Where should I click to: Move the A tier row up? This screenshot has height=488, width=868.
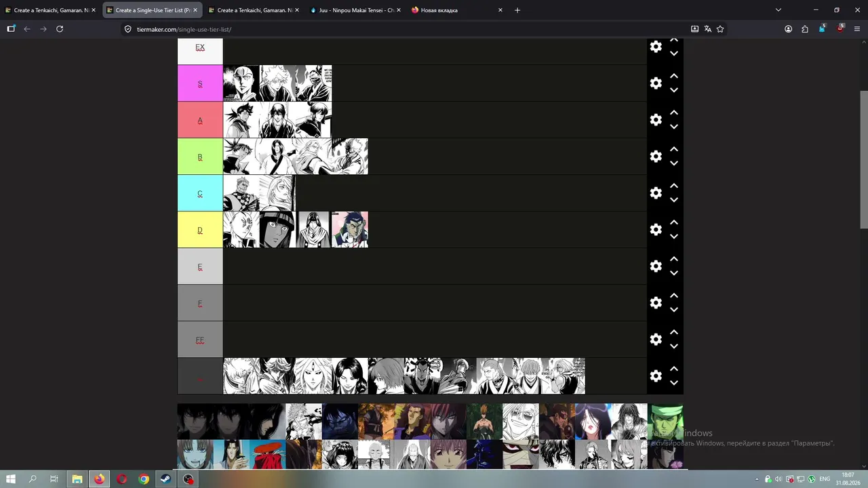[674, 113]
